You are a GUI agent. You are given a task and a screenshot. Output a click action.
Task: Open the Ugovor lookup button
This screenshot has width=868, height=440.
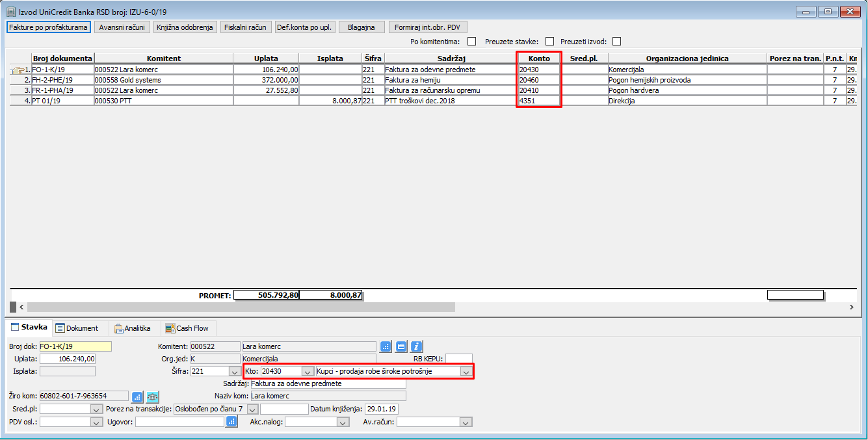(231, 422)
